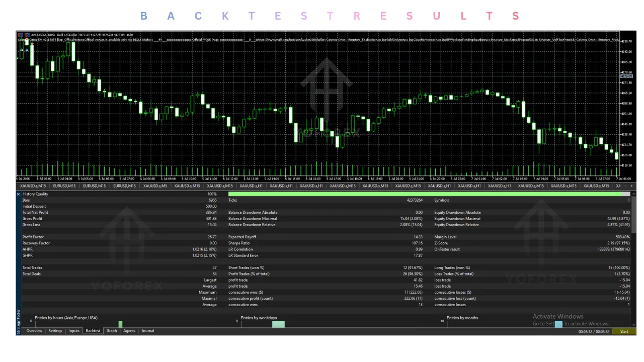The width and height of the screenshot is (644, 362).
Task: Select the Backtest tab
Action: [93, 331]
